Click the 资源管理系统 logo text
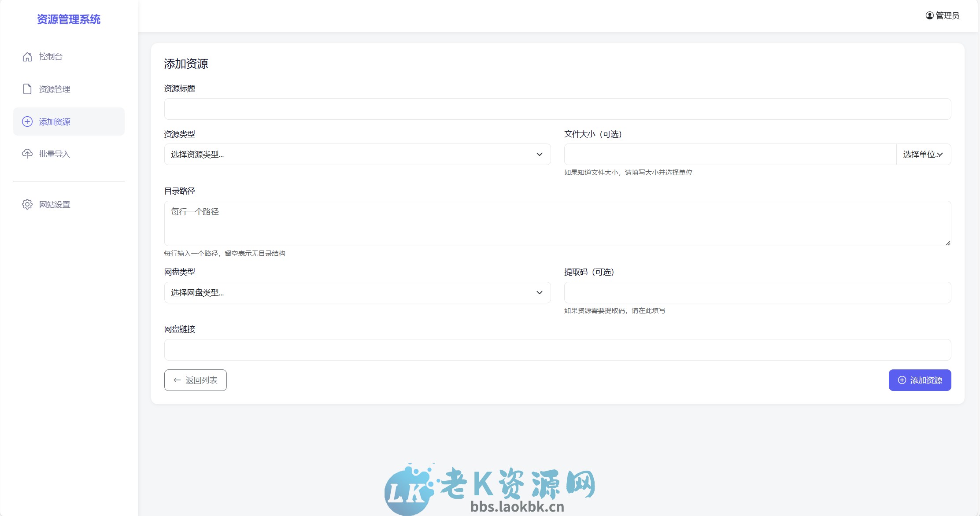Image resolution: width=980 pixels, height=516 pixels. pyautogui.click(x=68, y=19)
